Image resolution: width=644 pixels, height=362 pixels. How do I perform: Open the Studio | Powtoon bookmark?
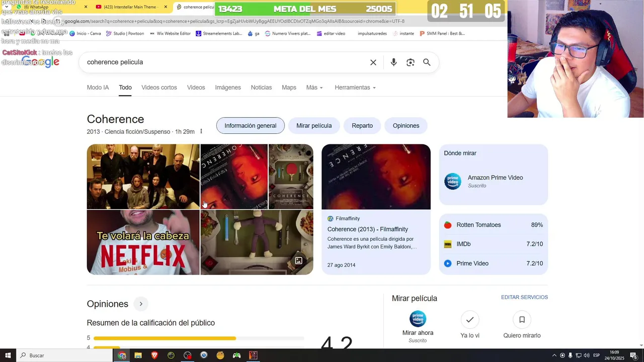125,34
